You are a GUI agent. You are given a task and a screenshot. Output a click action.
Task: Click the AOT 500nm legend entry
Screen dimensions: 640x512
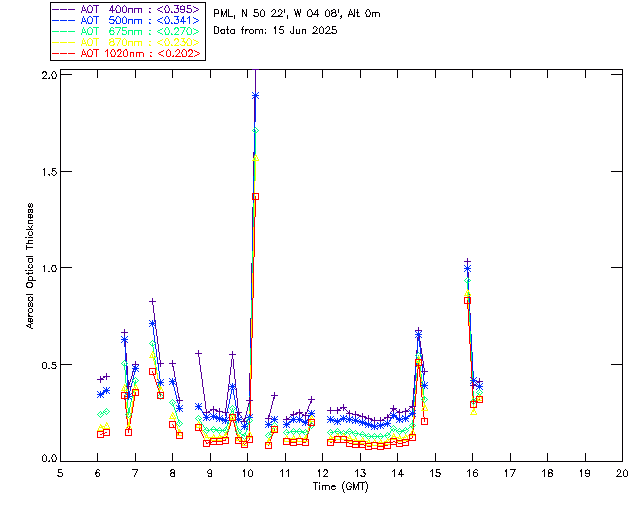click(x=126, y=20)
